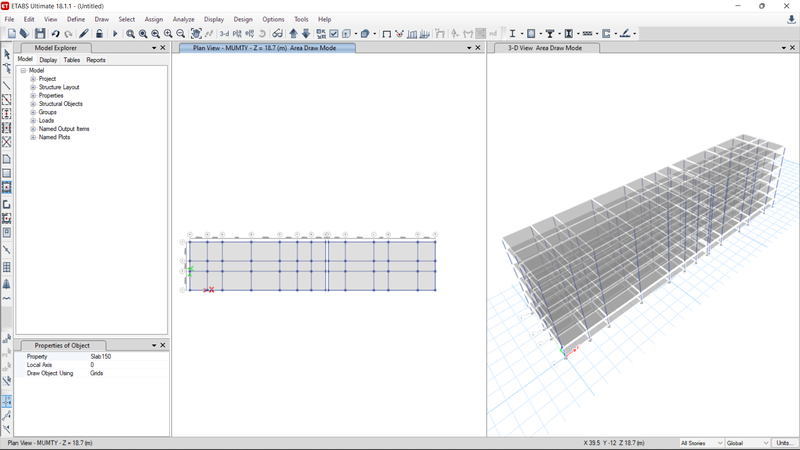Click the Draw Beam/Line tool
The image size is (800, 450).
(x=7, y=85)
